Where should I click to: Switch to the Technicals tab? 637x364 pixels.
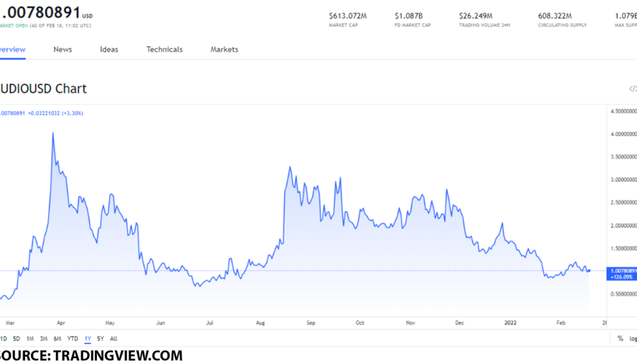(x=164, y=50)
